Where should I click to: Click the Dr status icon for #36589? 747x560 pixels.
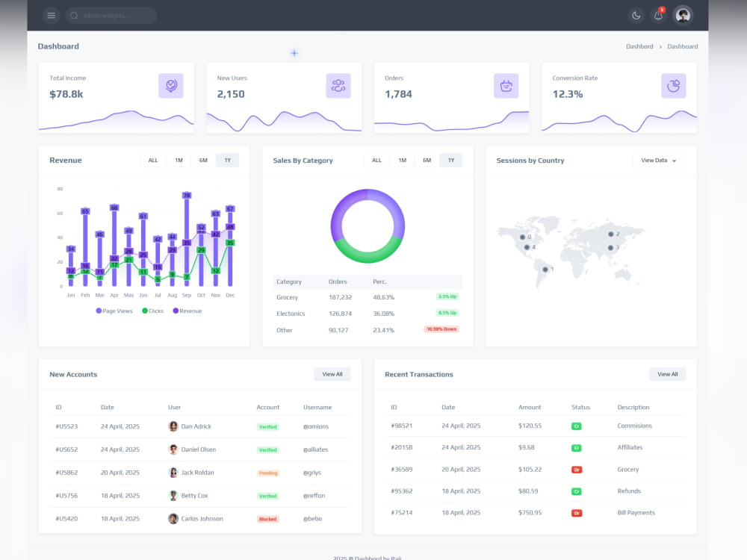577,470
